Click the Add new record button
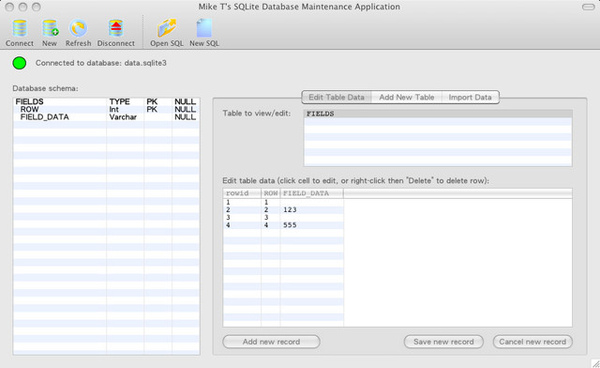This screenshot has height=368, width=600. point(271,342)
